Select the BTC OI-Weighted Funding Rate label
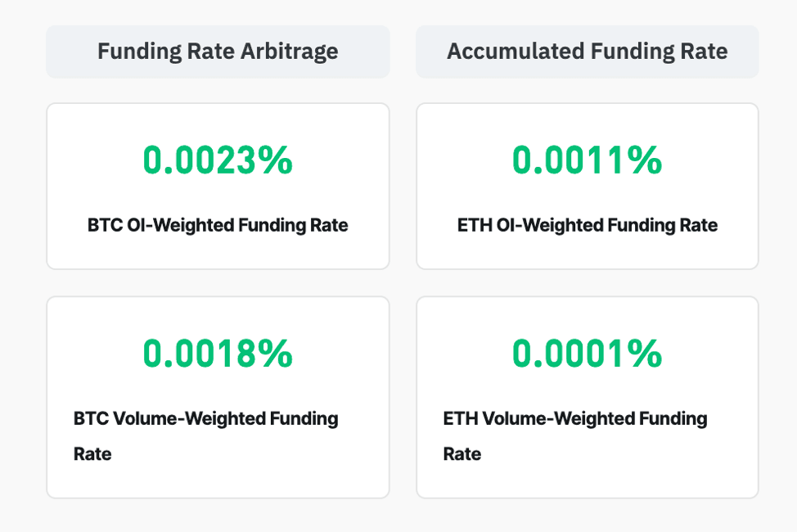Image resolution: width=797 pixels, height=532 pixels. click(x=218, y=225)
